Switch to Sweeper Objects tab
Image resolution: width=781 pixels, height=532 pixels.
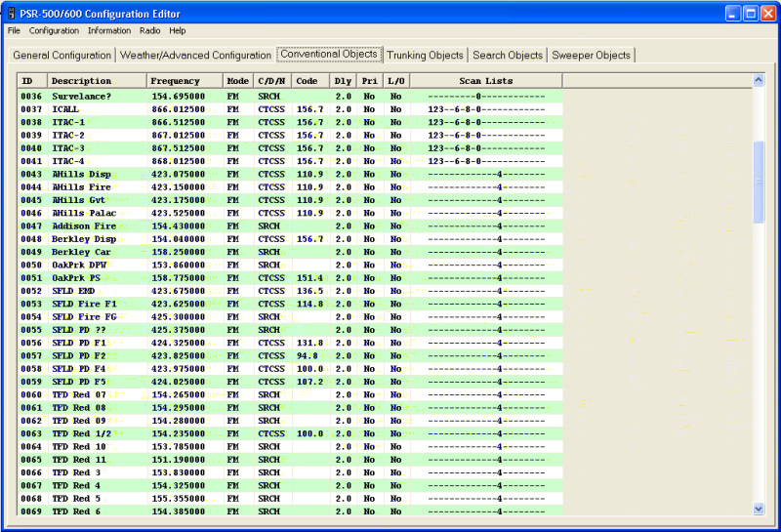pos(592,56)
